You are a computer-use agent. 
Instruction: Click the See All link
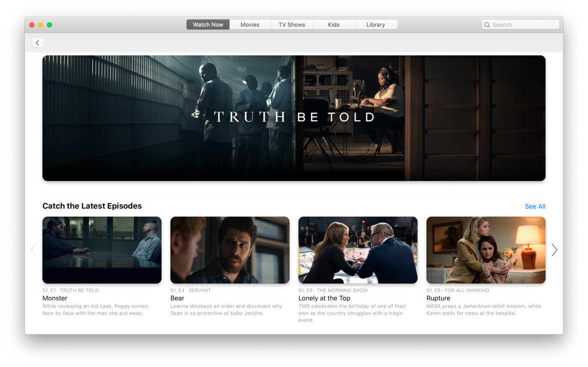pyautogui.click(x=535, y=206)
